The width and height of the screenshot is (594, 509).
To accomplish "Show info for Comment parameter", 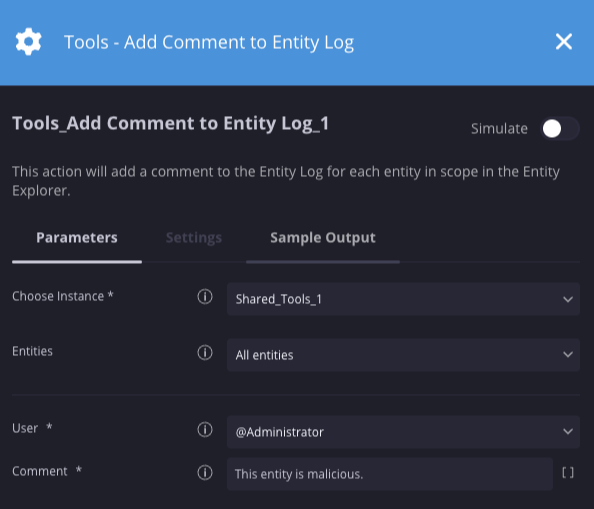I will 205,472.
